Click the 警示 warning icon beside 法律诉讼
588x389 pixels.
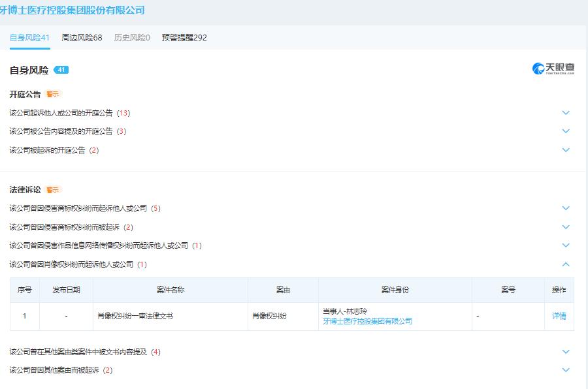pos(52,190)
